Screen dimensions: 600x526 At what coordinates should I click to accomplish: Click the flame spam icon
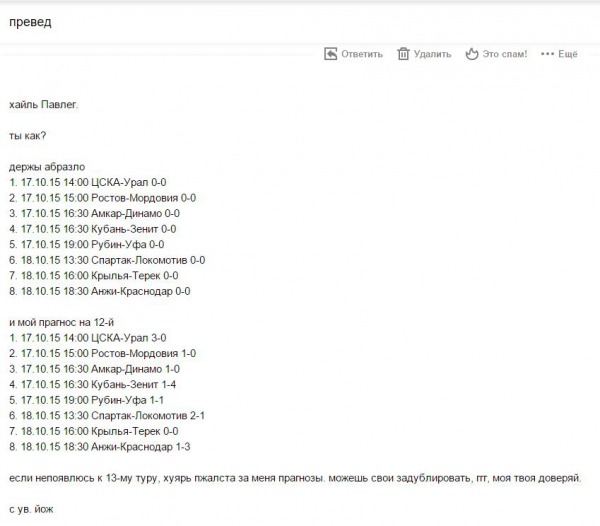pyautogui.click(x=471, y=54)
